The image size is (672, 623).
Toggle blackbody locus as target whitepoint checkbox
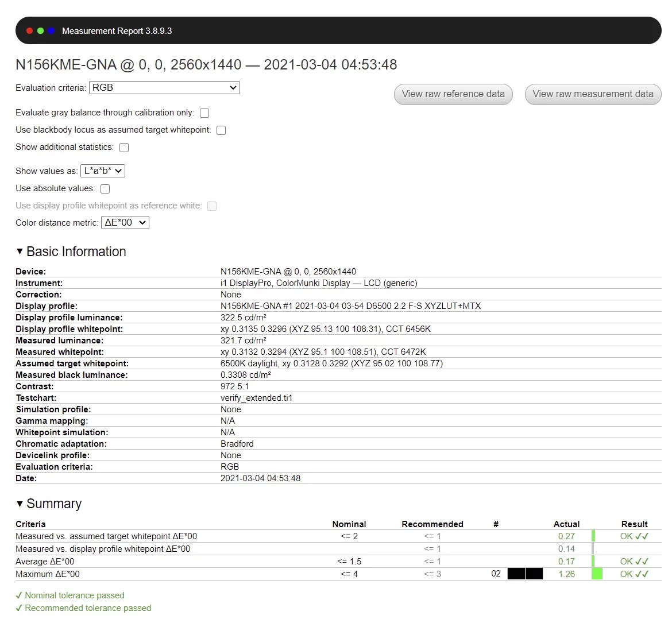point(221,130)
